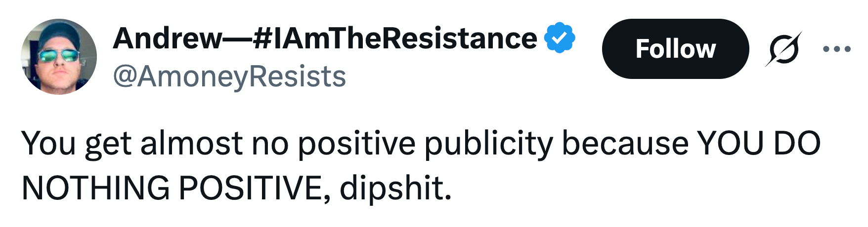The width and height of the screenshot is (868, 227).
Task: Click "YOU DO" ending the first tweet line
Action: click(759, 144)
